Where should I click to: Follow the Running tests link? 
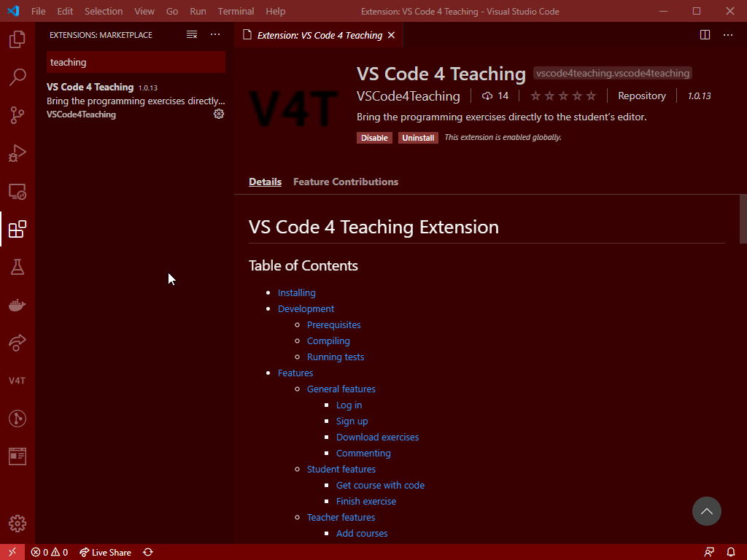tap(336, 357)
